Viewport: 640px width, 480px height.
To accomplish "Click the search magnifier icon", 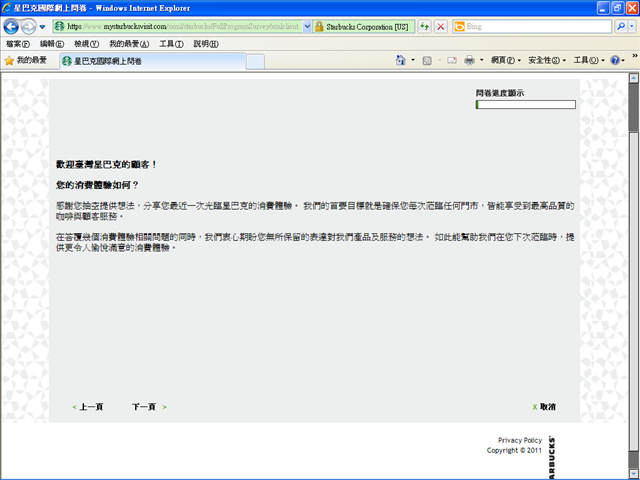I will click(621, 27).
